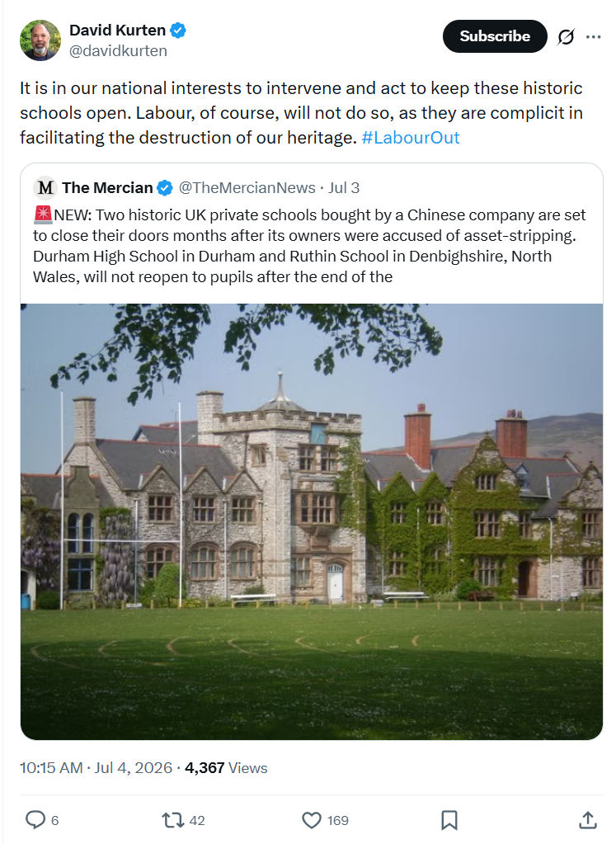The height and width of the screenshot is (844, 616).
Task: Open the @davidkurten username
Action: pyautogui.click(x=119, y=50)
